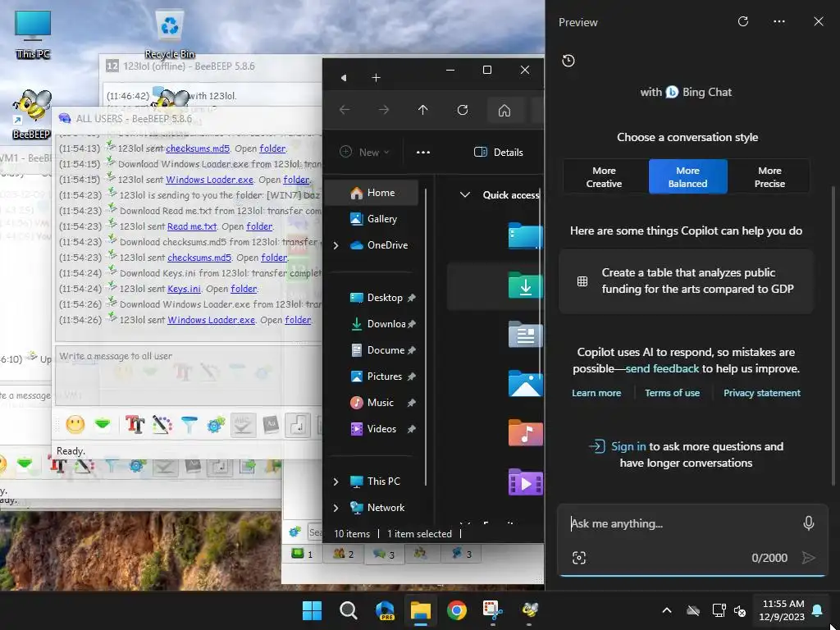Expand OneDrive in Explorer navigation
Image resolution: width=840 pixels, height=630 pixels.
coord(336,245)
